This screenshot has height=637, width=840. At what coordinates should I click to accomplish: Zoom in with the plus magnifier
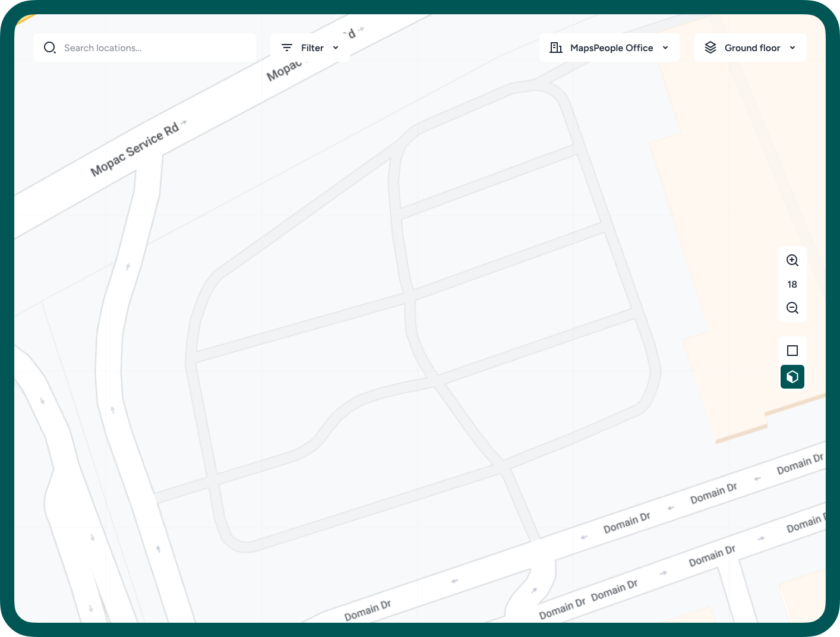(792, 260)
